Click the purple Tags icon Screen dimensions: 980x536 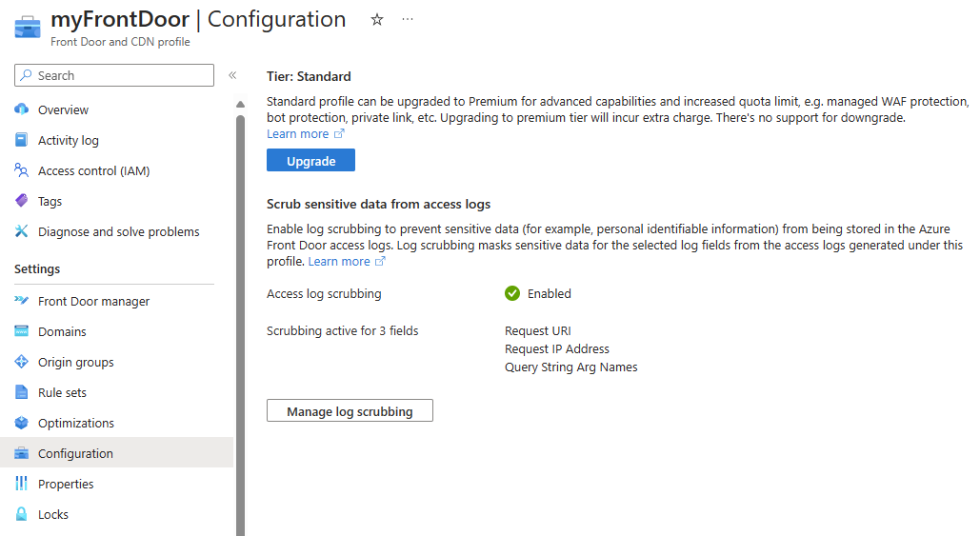[22, 201]
